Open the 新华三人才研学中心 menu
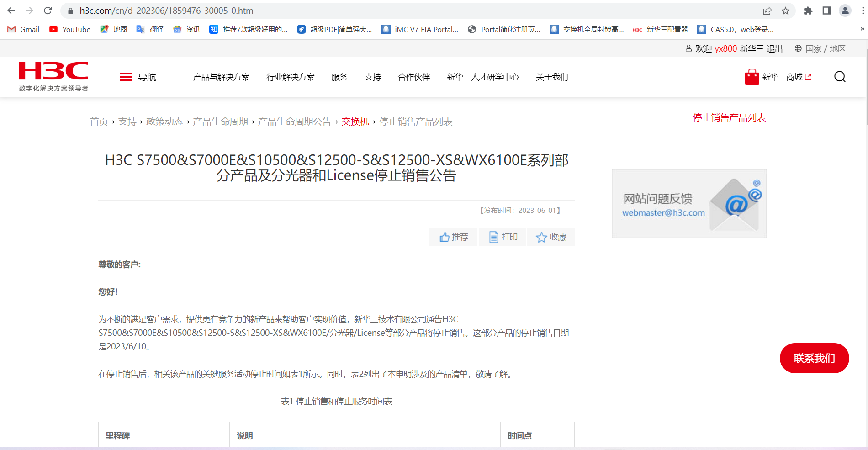868x450 pixels. pyautogui.click(x=483, y=77)
